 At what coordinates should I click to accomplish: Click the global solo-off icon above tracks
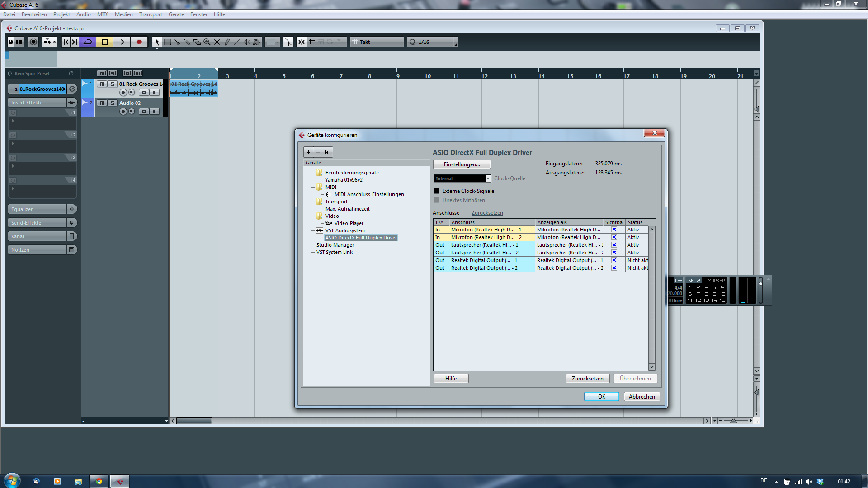tap(113, 73)
